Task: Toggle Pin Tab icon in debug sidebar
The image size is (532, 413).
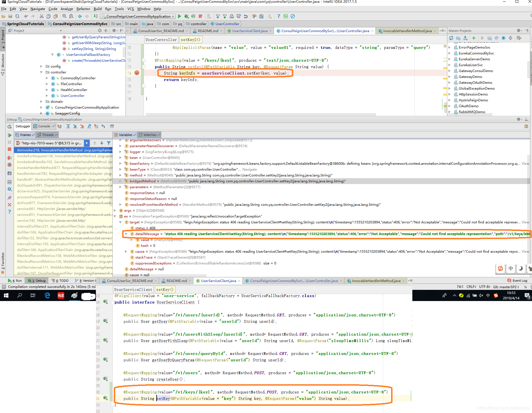Action: pos(10,198)
